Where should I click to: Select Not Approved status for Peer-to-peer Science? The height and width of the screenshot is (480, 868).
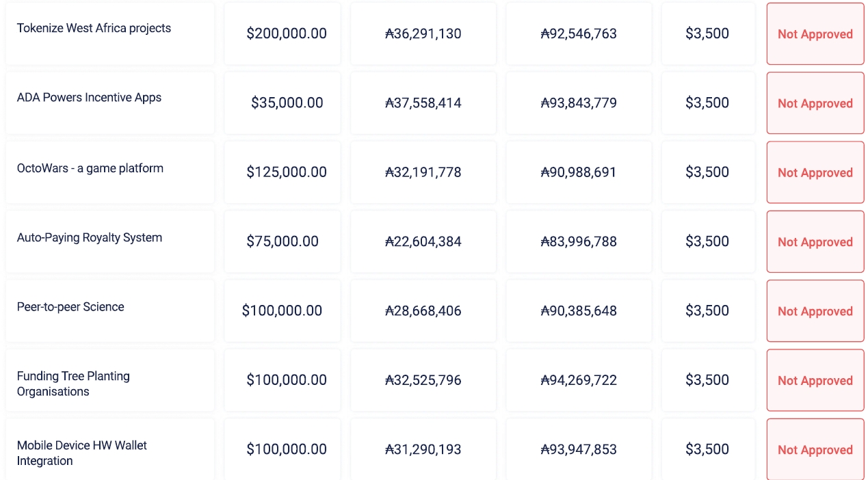815,311
